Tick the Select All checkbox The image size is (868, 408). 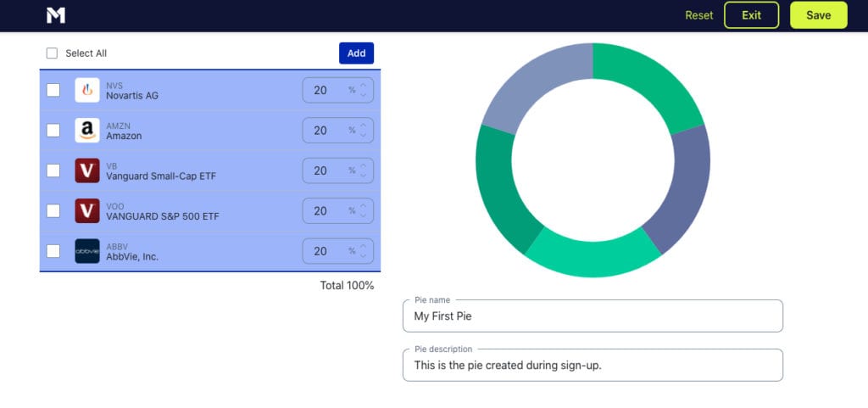(52, 53)
